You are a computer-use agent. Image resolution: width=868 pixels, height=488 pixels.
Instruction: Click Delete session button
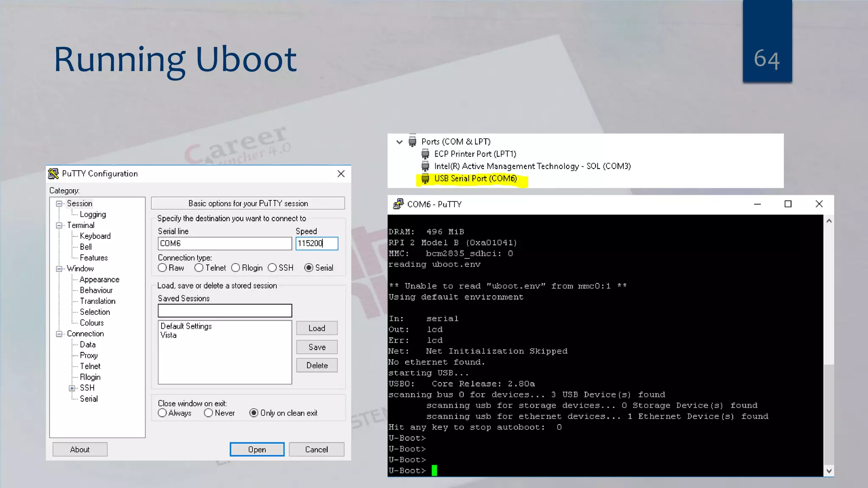317,365
